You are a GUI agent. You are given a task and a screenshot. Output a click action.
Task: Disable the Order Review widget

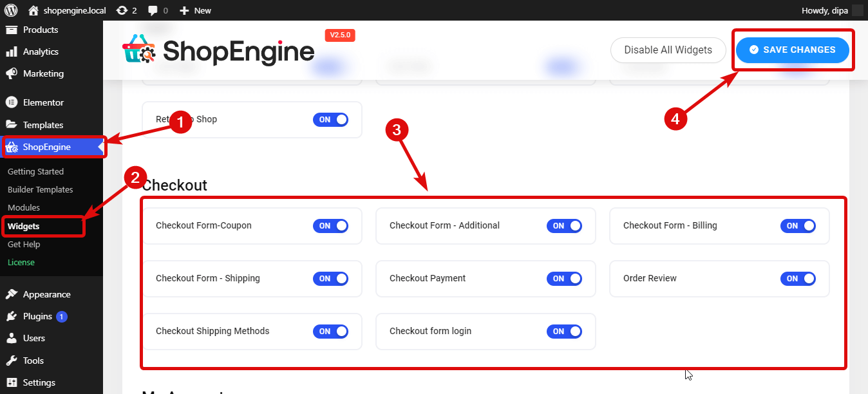(x=798, y=279)
